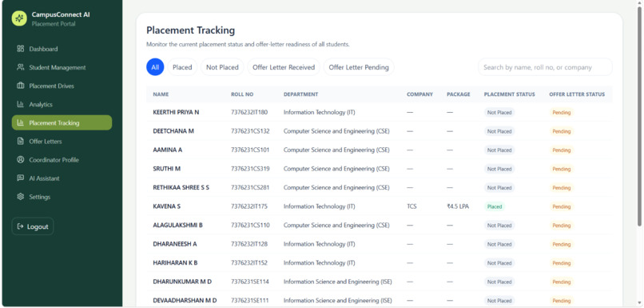Click the AI Assistant chat icon
Screen dimensions: 644x308
(21, 178)
